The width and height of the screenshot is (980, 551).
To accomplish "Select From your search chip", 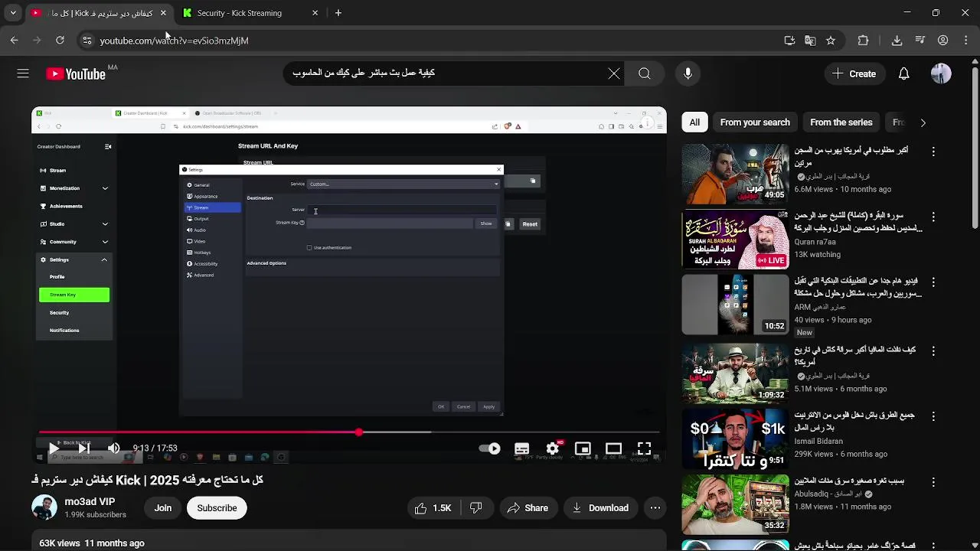I will coord(755,122).
